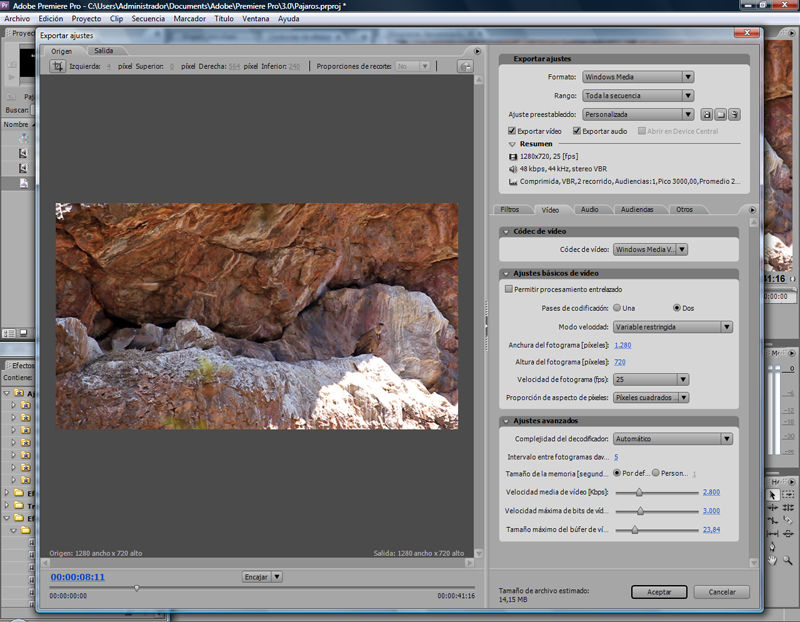
Task: Edit the average video bitrate value 2.800
Action: 711,492
